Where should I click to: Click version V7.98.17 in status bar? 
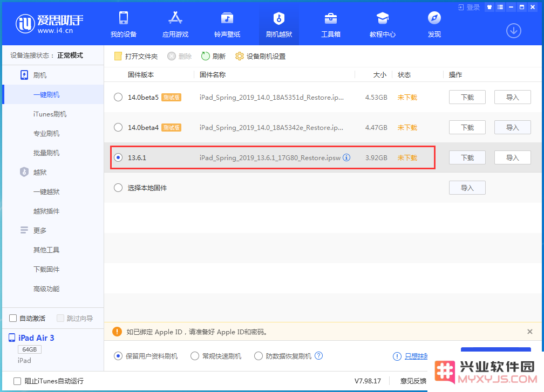[368, 381]
